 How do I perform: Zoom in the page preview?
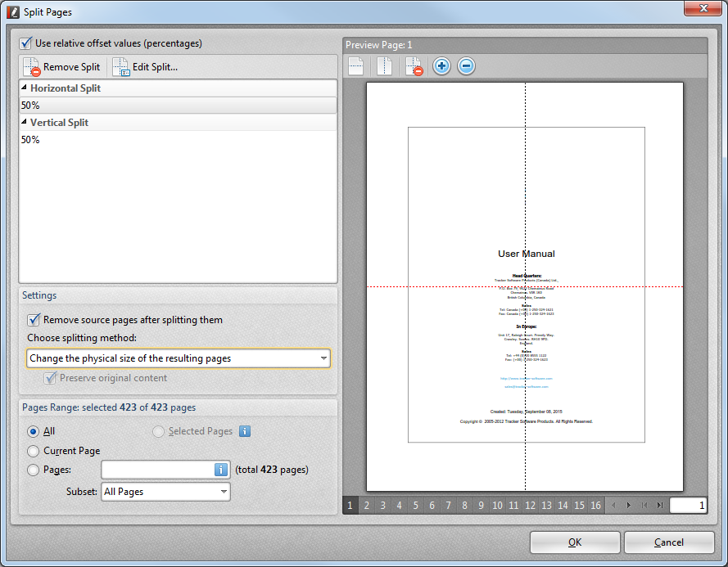coord(441,66)
